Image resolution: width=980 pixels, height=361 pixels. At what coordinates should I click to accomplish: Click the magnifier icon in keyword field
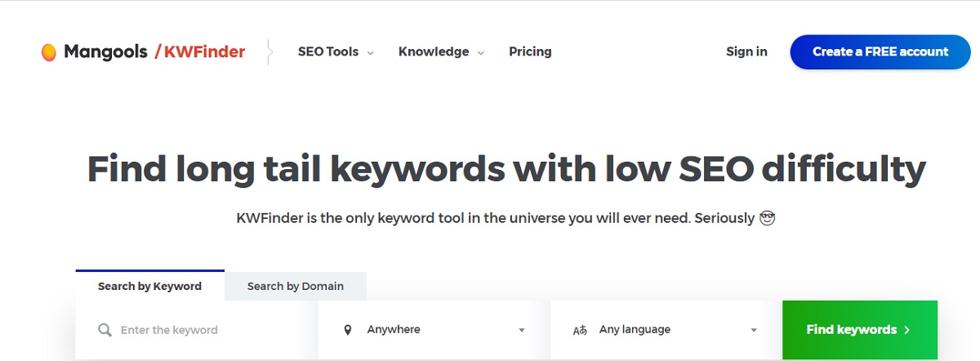(105, 330)
